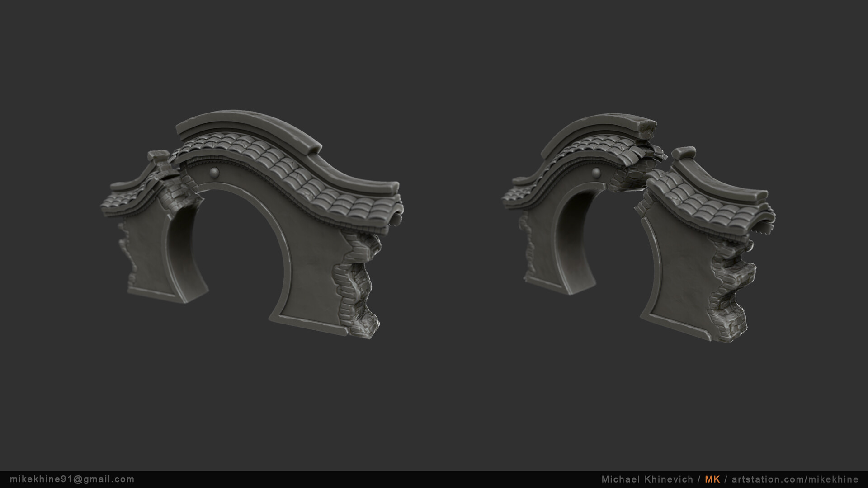Viewport: 868px width, 488px height.
Task: Open the artstation.com/mikekhine link
Action: point(795,479)
